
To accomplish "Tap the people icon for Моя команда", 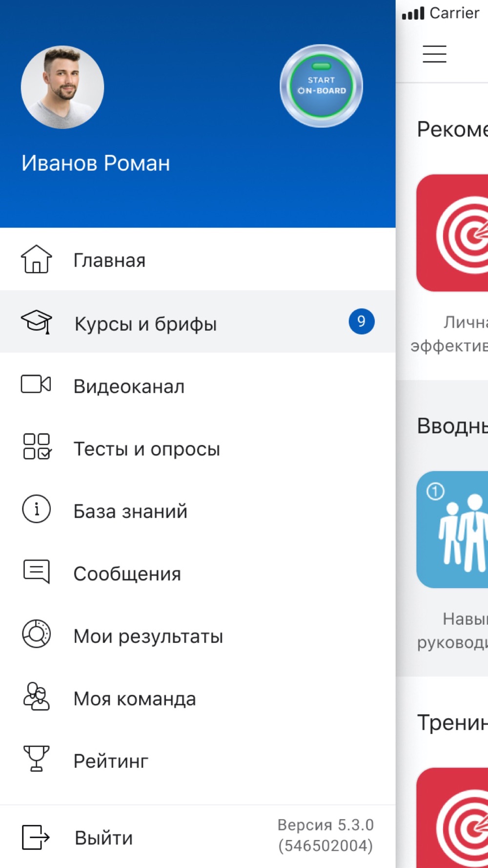I will tap(36, 697).
